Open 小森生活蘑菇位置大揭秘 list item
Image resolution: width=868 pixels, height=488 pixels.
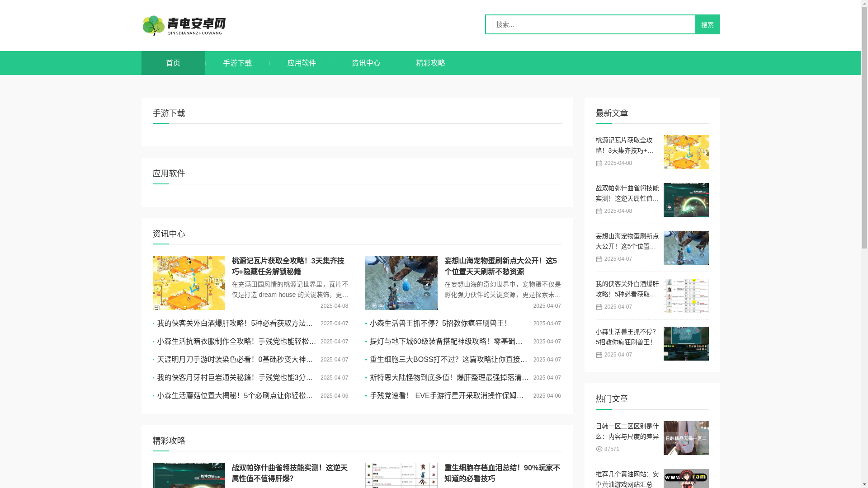235,396
